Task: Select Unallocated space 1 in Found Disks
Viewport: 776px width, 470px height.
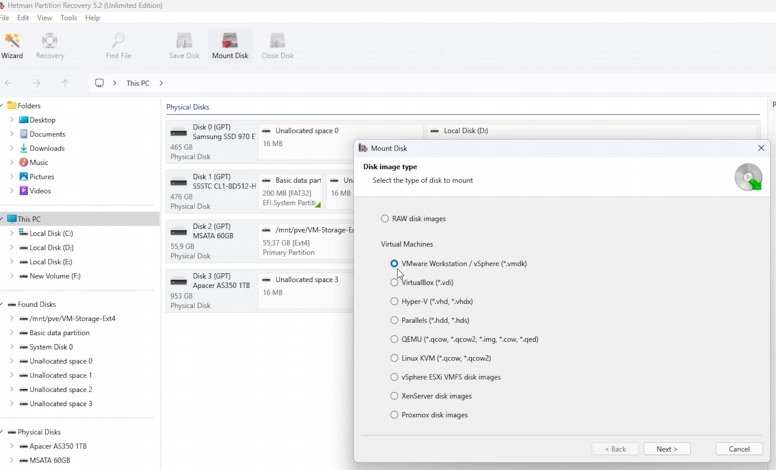Action: [60, 375]
